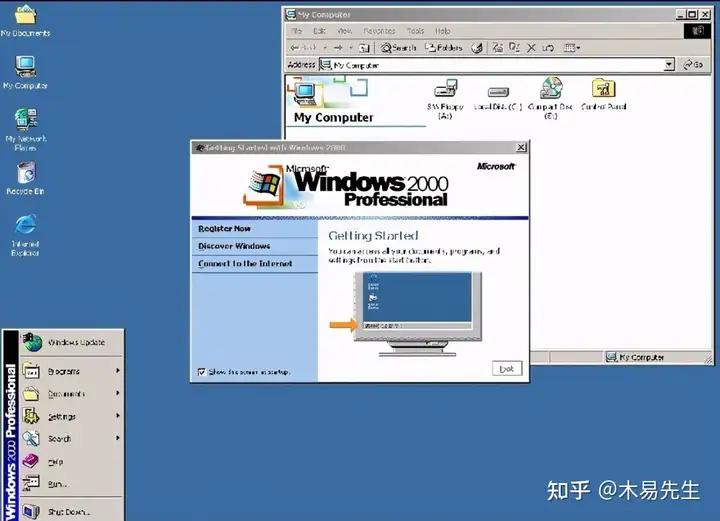Select Compact Disc (E:) drive icon
Screen dimensions: 720x521
[x=550, y=98]
